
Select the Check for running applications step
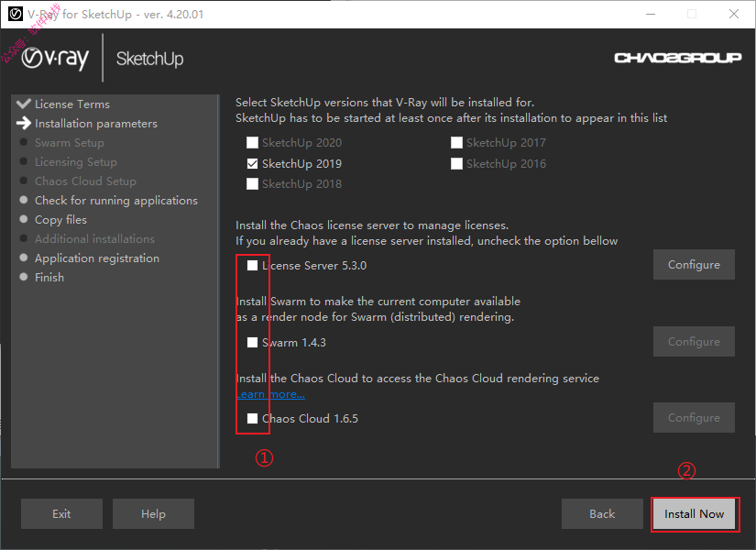(116, 201)
